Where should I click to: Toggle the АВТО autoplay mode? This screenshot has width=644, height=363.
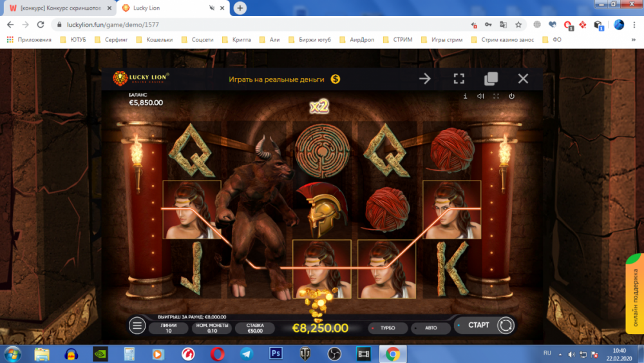(430, 328)
